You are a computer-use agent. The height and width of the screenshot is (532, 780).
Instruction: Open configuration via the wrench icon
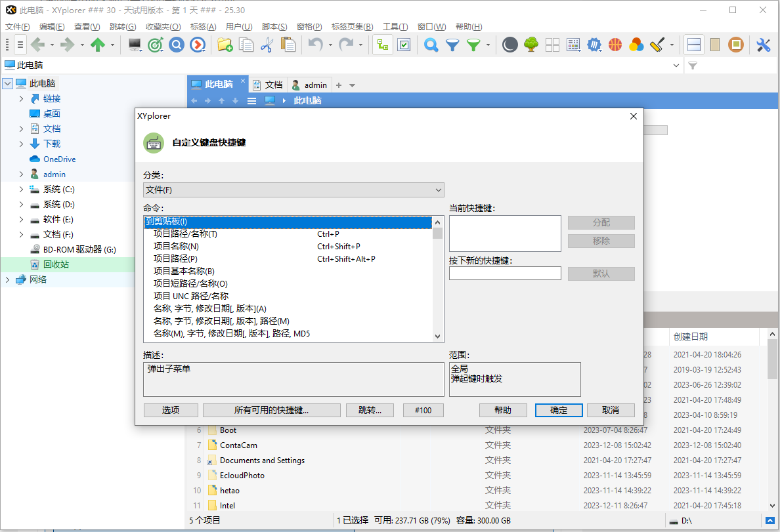(762, 45)
